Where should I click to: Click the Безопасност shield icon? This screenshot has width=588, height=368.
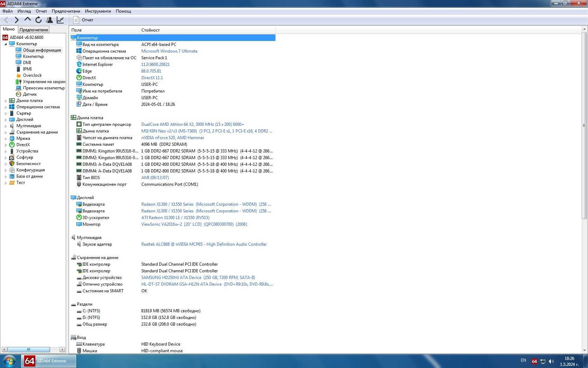[12, 164]
